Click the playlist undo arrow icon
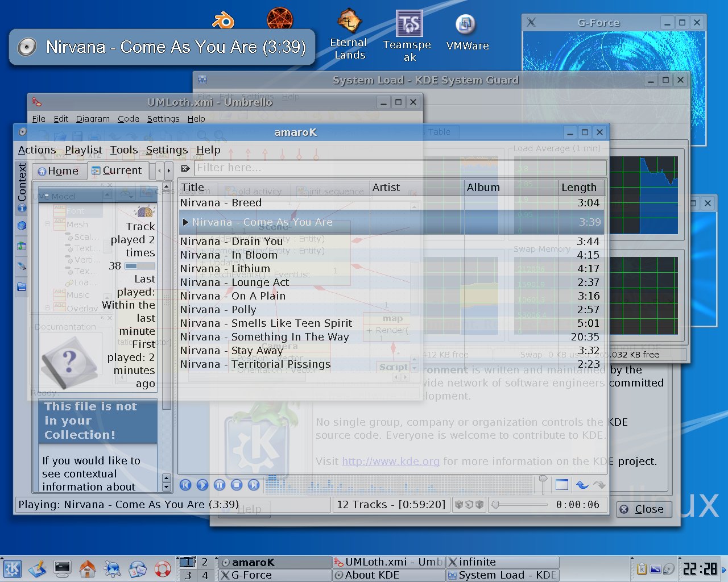The width and height of the screenshot is (728, 582). (582, 485)
